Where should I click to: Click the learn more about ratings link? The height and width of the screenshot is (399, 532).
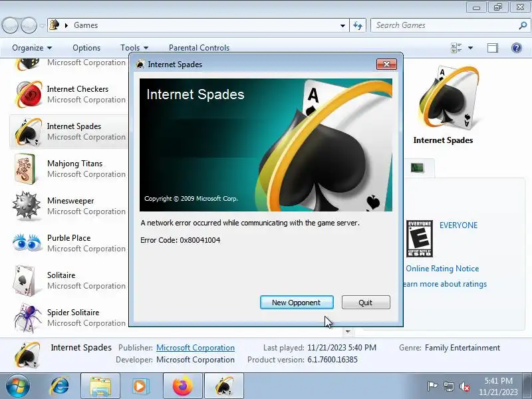point(445,284)
